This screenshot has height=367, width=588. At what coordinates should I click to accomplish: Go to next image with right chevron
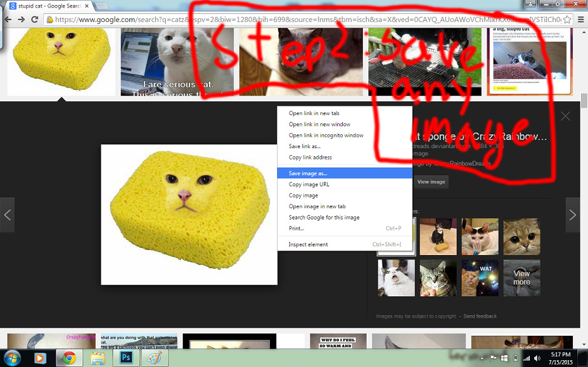[572, 215]
